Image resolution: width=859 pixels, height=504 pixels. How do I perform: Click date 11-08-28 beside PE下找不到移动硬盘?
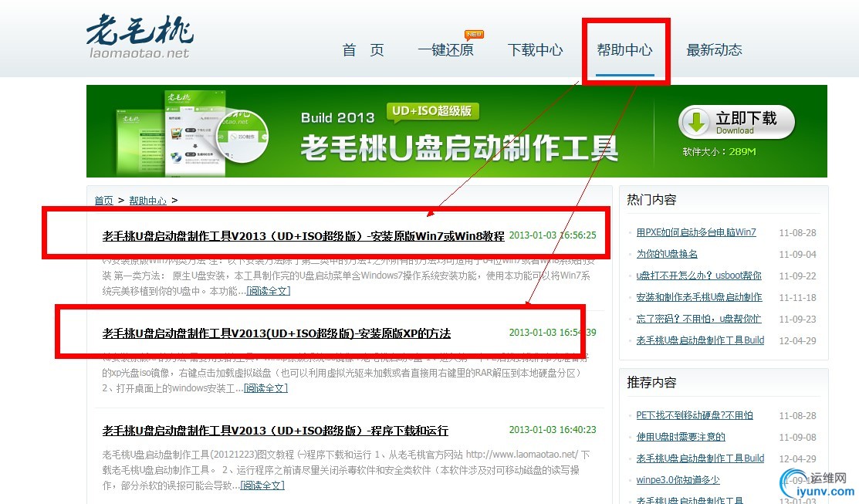click(x=798, y=416)
